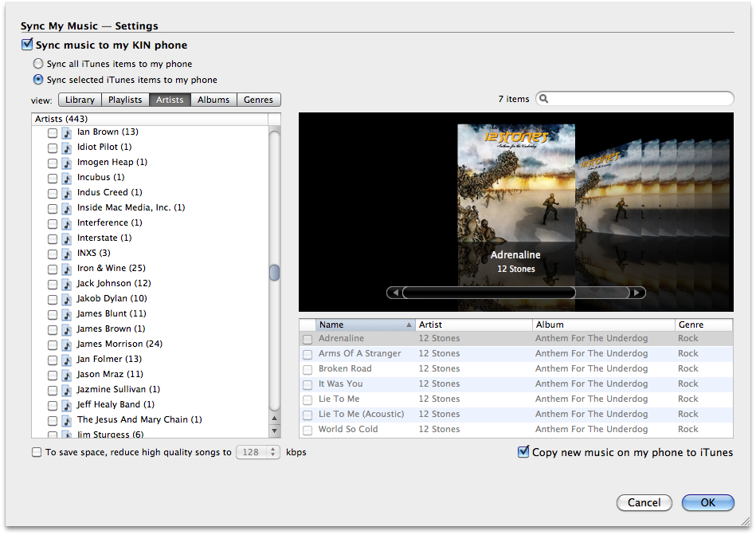The image size is (756, 535).
Task: Check the Adrenaline song checkbox
Action: click(x=307, y=339)
